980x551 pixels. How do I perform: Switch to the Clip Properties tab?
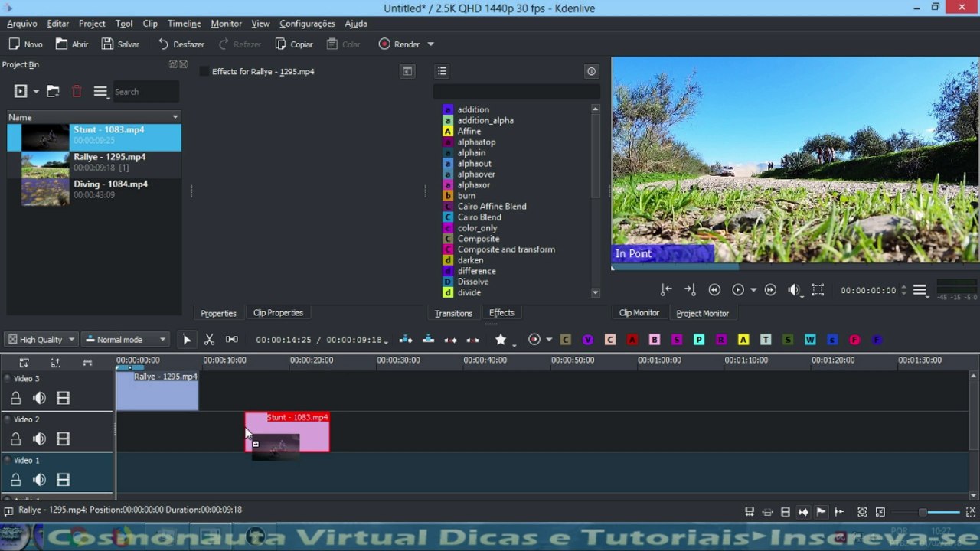click(x=278, y=313)
